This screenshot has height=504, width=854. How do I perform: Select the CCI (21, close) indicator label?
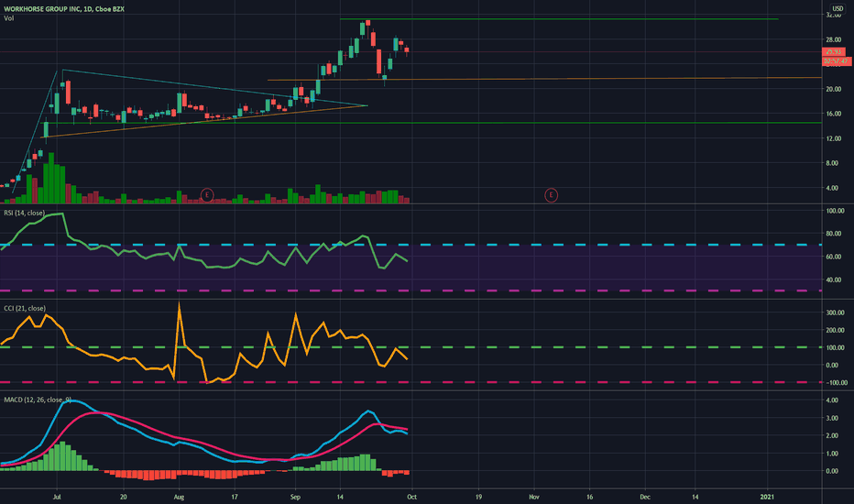[25, 308]
